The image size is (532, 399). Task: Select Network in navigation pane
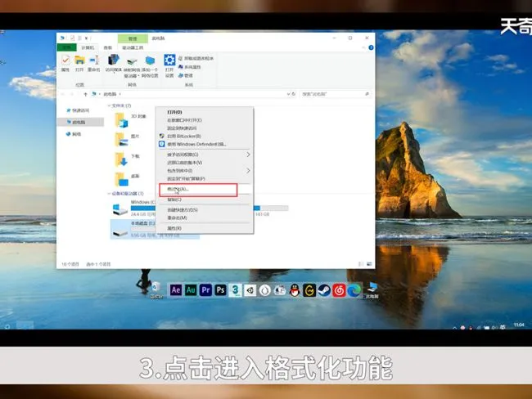(74, 134)
